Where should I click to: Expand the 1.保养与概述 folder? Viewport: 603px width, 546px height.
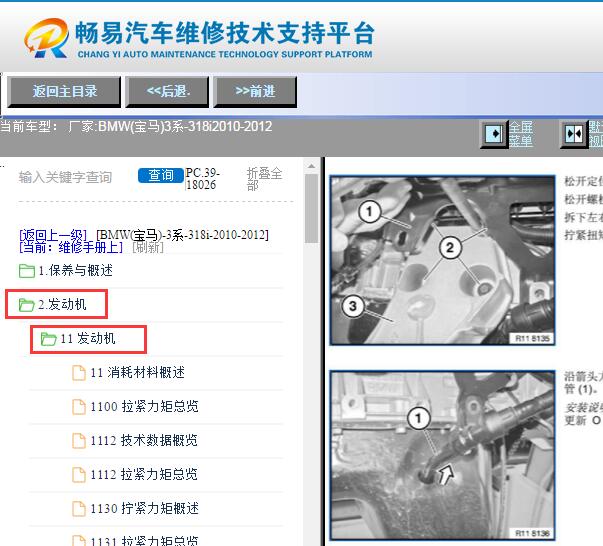point(75,270)
